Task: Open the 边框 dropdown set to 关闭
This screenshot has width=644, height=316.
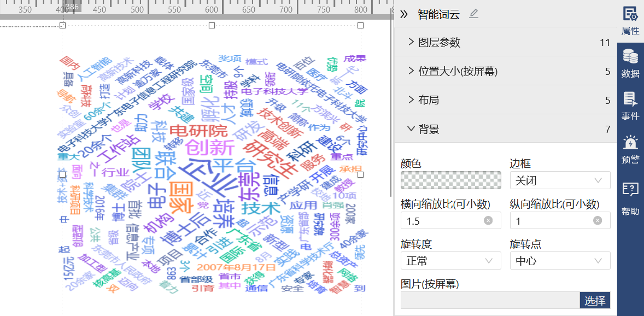Action: coord(560,180)
